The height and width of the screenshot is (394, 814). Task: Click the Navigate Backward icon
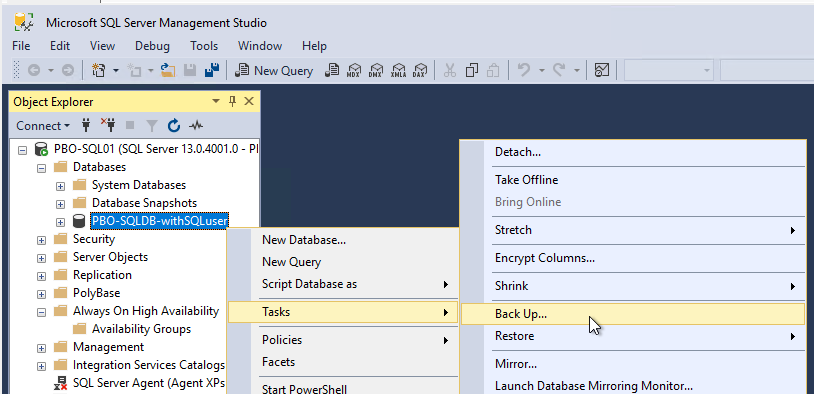(34, 70)
